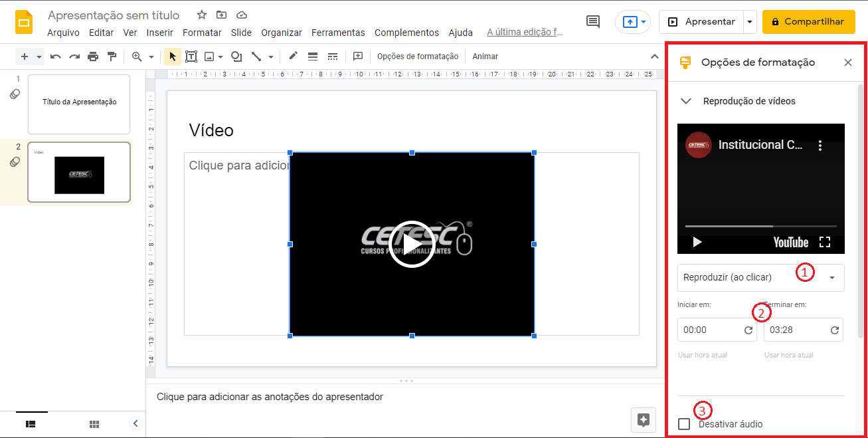The image size is (868, 438).
Task: Open the Ajuda menu
Action: tap(461, 33)
